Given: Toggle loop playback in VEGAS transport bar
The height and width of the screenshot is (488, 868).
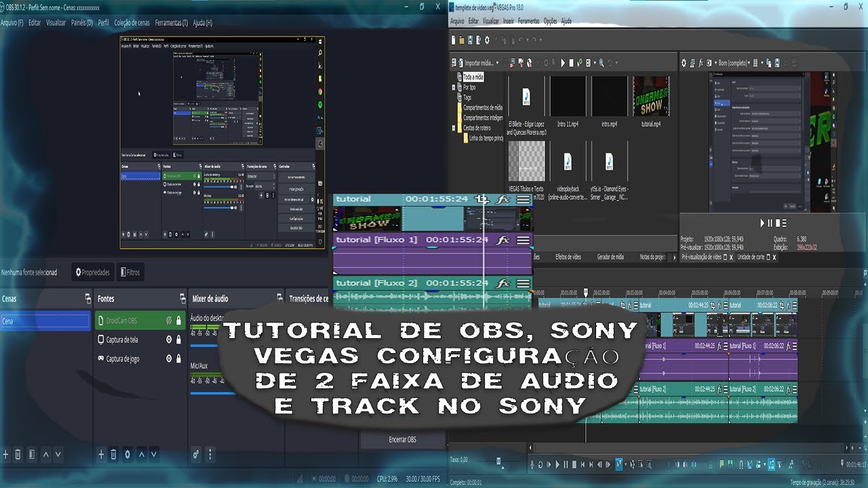Looking at the screenshot, I should pos(540,465).
